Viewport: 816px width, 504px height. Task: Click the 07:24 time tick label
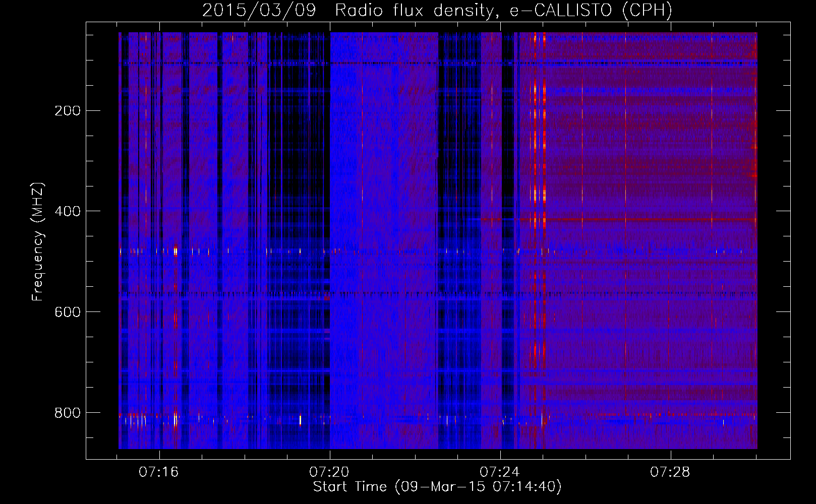pos(500,472)
